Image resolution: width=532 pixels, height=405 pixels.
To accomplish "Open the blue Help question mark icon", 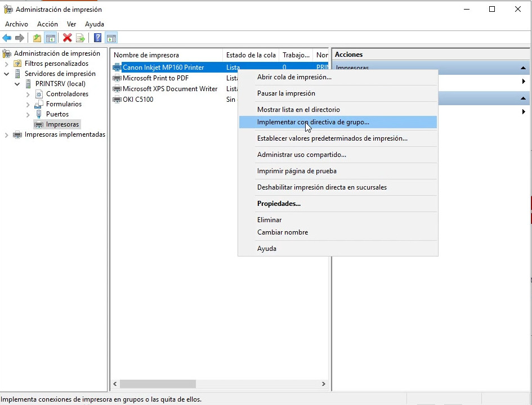I will point(98,38).
